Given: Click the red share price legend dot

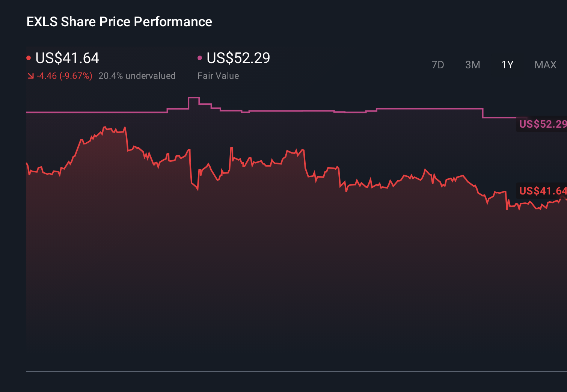Looking at the screenshot, I should coord(29,57).
